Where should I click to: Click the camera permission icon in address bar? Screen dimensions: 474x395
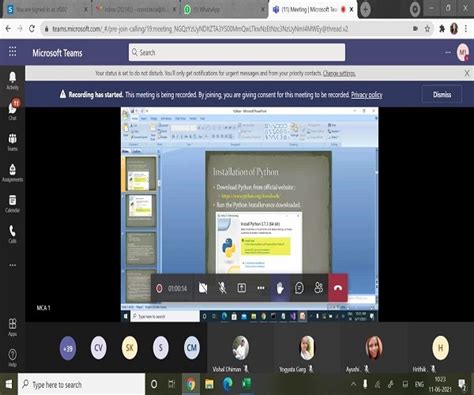point(415,29)
